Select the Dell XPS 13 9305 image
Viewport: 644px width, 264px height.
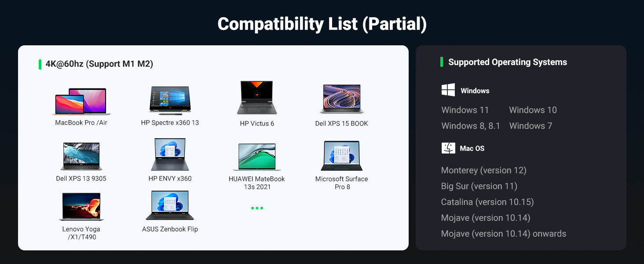pyautogui.click(x=81, y=156)
